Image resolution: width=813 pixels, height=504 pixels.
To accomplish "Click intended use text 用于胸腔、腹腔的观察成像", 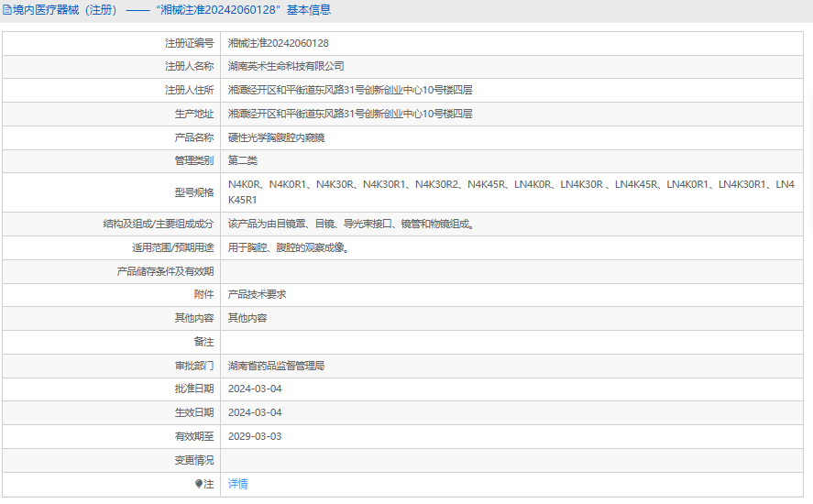I will pyautogui.click(x=289, y=247).
